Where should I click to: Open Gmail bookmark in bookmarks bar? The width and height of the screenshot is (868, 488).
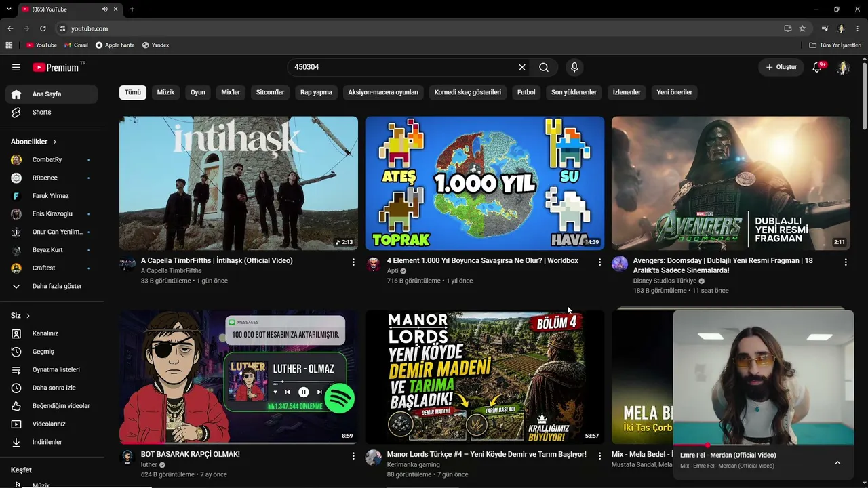point(76,45)
